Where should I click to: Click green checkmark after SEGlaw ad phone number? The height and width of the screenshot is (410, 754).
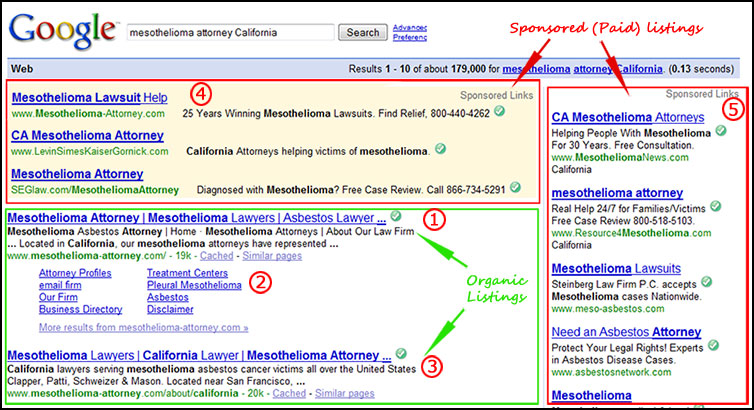coord(515,187)
